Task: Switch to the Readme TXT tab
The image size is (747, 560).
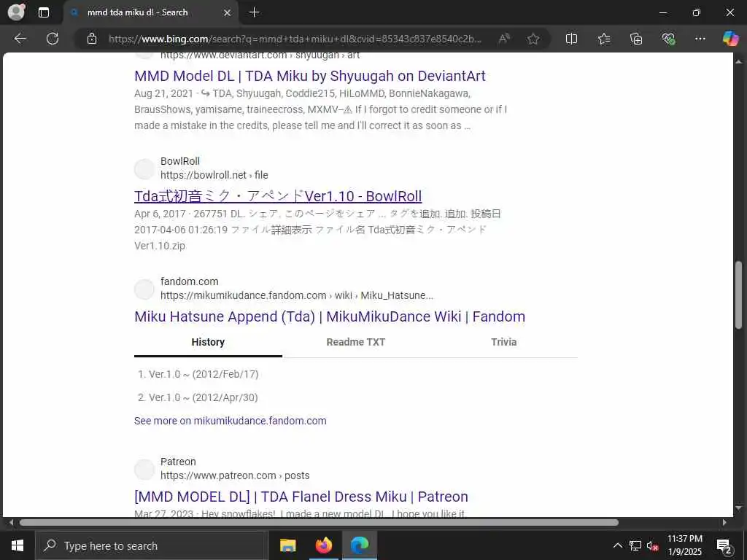Action: [356, 342]
